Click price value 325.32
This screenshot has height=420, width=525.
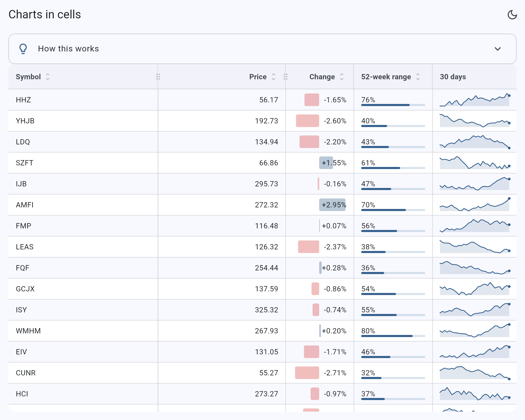pyautogui.click(x=266, y=310)
